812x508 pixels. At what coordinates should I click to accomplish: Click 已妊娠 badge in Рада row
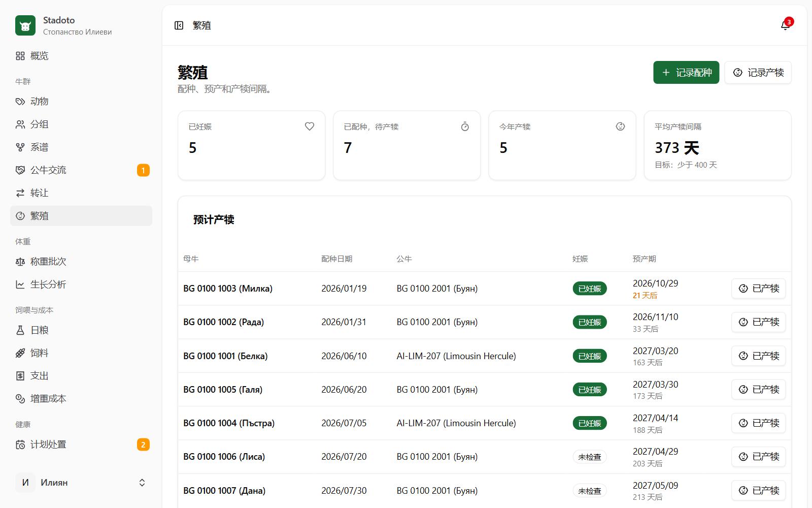pos(590,322)
